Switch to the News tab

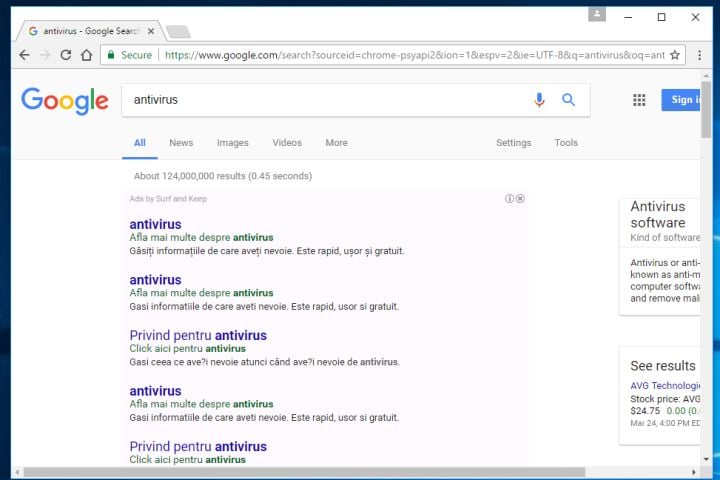pos(181,143)
